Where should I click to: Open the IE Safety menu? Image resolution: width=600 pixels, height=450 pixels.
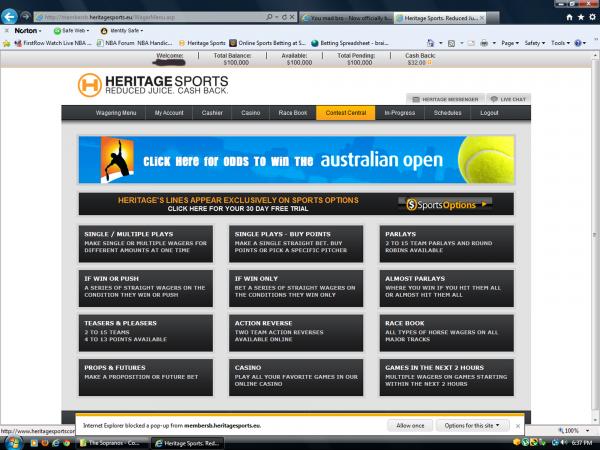(533, 43)
